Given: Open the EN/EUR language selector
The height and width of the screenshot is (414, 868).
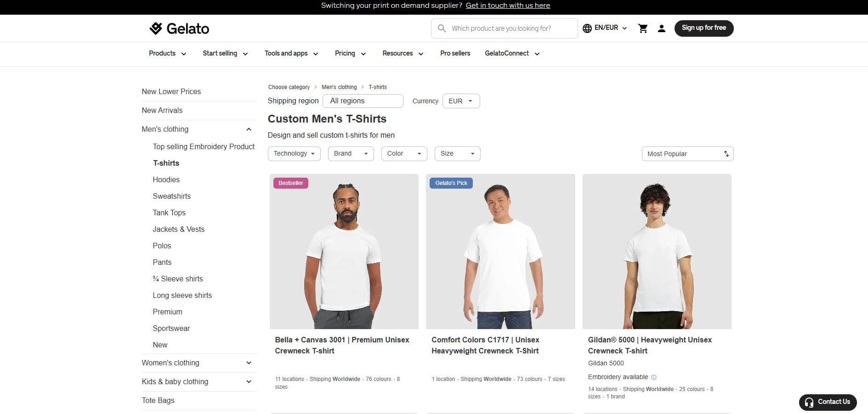Looking at the screenshot, I should coord(605,28).
